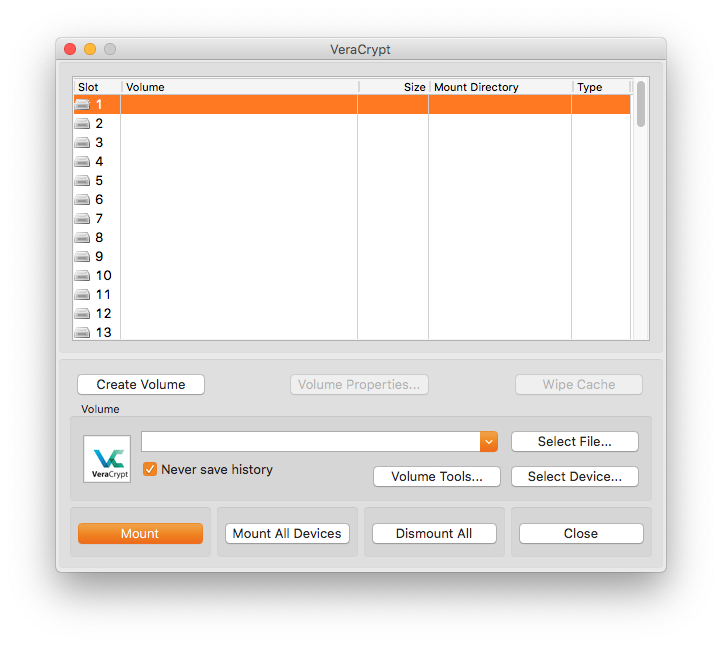Click the orange Mount button
Screen dimensions: 722x646
(140, 534)
